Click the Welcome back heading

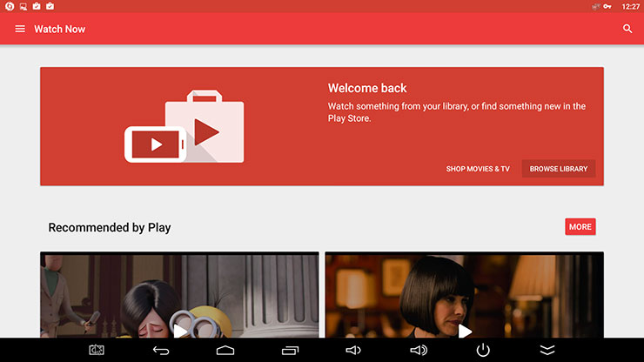point(367,88)
